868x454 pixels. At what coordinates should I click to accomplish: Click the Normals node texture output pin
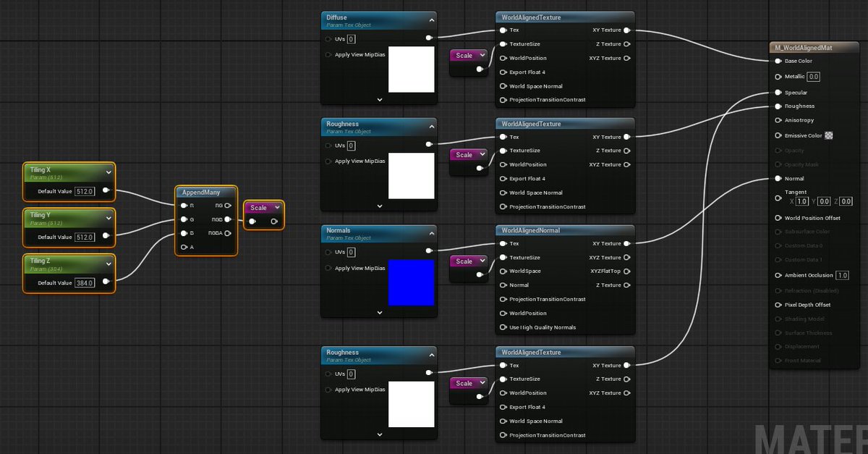430,251
